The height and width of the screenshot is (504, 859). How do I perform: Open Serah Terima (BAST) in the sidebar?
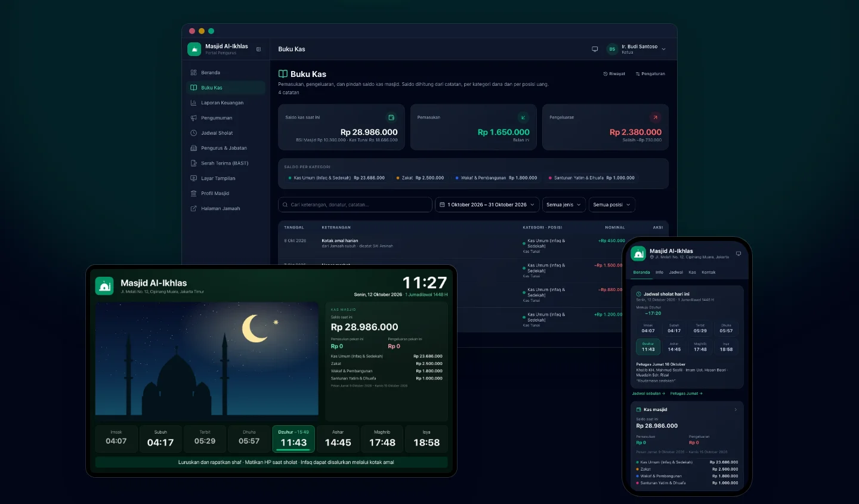coord(226,163)
